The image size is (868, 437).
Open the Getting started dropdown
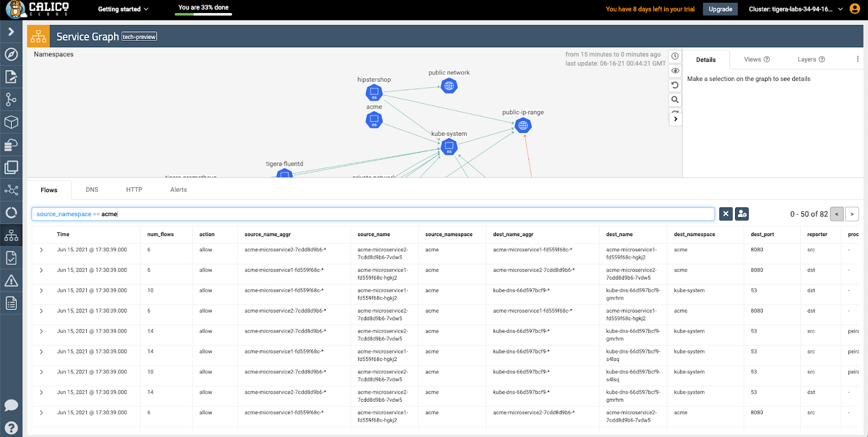123,9
